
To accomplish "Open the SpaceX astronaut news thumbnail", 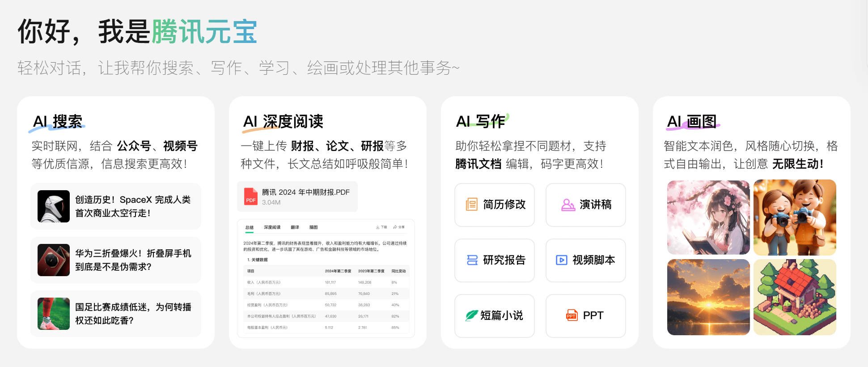I will pyautogui.click(x=54, y=206).
